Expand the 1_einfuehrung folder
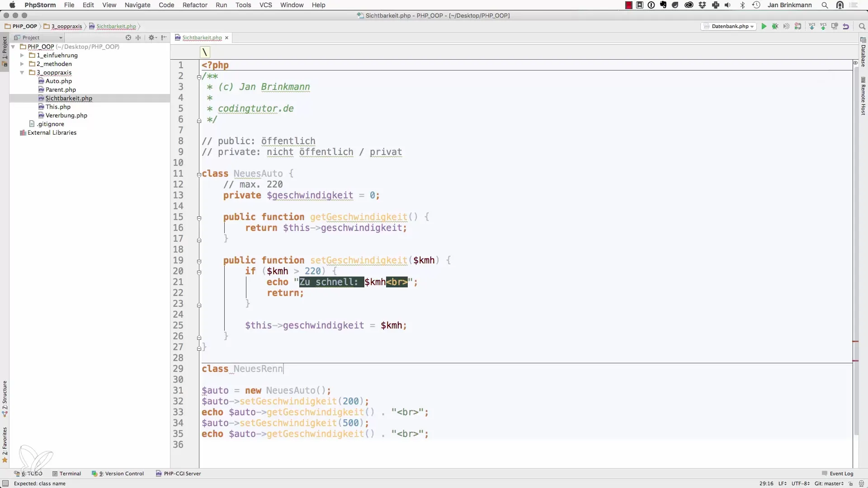The height and width of the screenshot is (488, 868). click(x=22, y=55)
